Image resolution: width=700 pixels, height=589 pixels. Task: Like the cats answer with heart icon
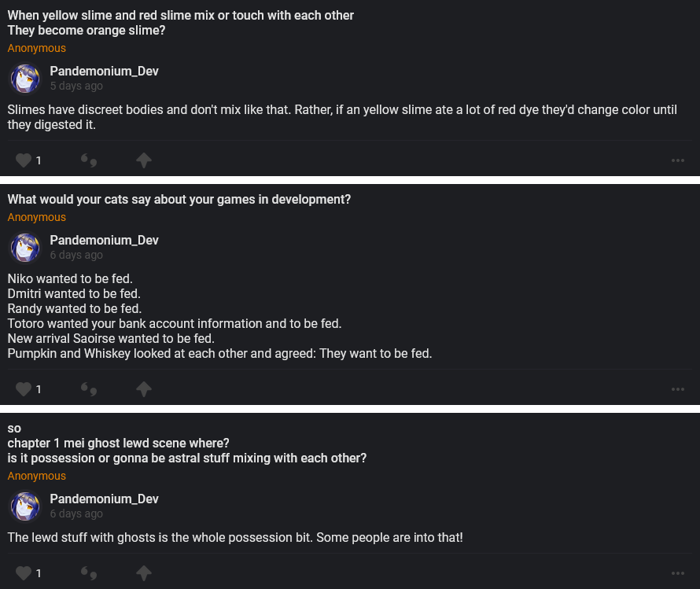(24, 389)
